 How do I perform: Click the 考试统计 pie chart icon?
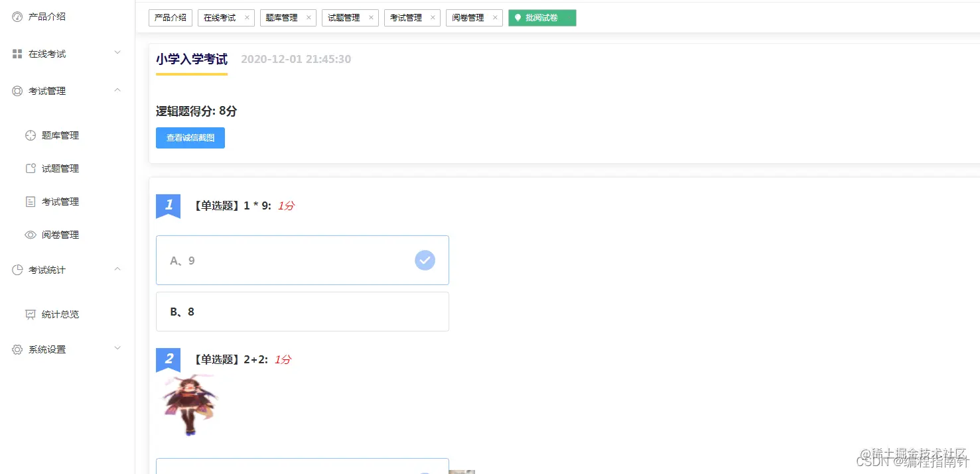17,270
